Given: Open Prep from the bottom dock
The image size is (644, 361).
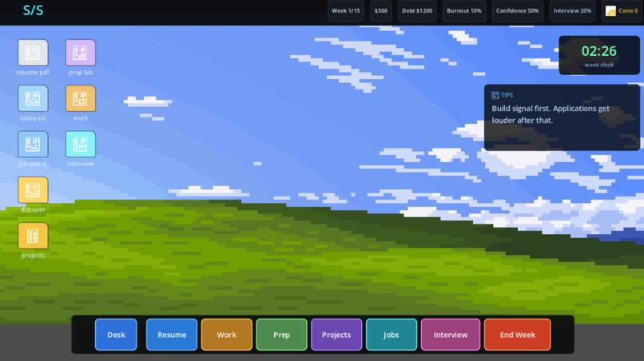Looking at the screenshot, I should pos(281,335).
